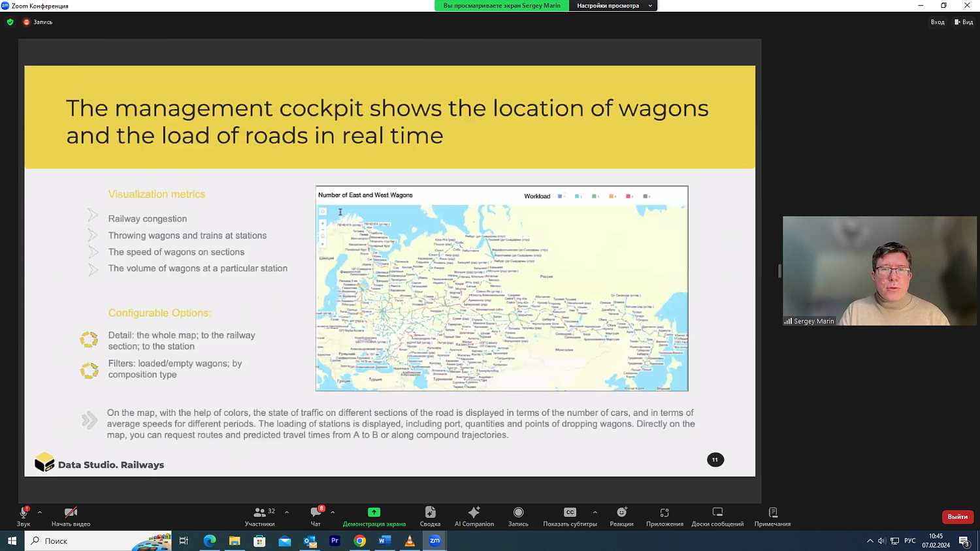The image size is (980, 551).
Task: Open the Приложения apps panel
Action: 664,516
